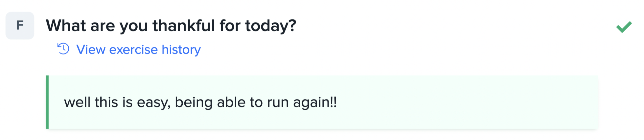The image size is (644, 140).
Task: Click the word "being" in the answer
Action: point(194,102)
